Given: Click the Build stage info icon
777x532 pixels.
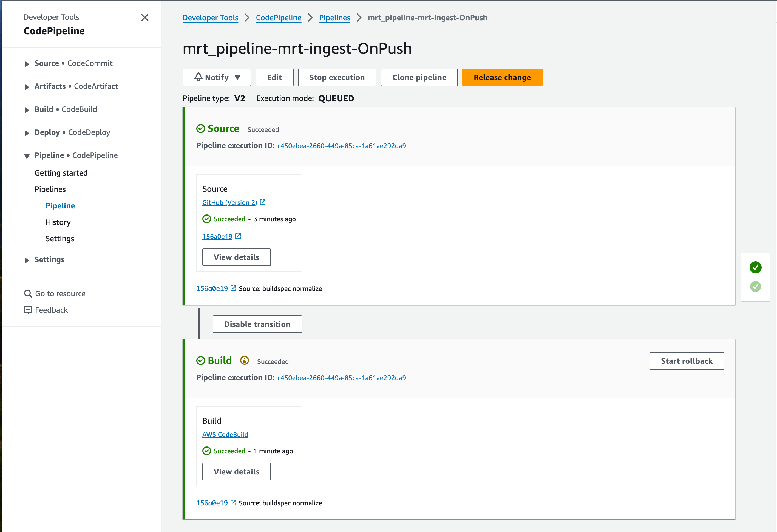Looking at the screenshot, I should tap(245, 360).
